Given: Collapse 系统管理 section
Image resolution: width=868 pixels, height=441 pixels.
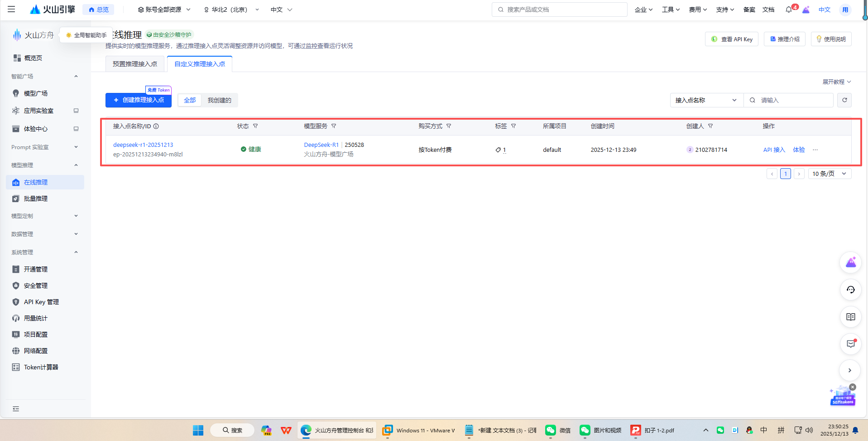Looking at the screenshot, I should (76, 252).
